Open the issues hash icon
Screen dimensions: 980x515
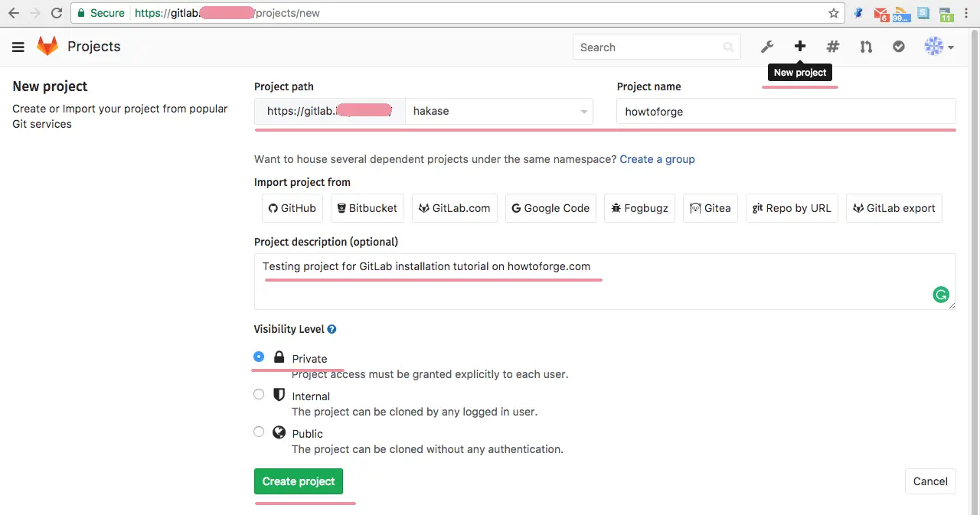[833, 47]
